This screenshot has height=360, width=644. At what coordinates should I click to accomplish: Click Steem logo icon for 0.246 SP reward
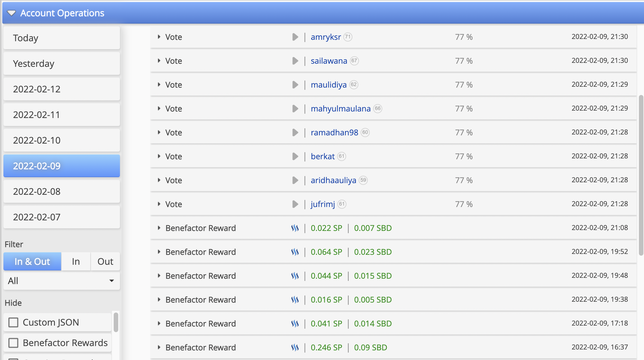295,347
